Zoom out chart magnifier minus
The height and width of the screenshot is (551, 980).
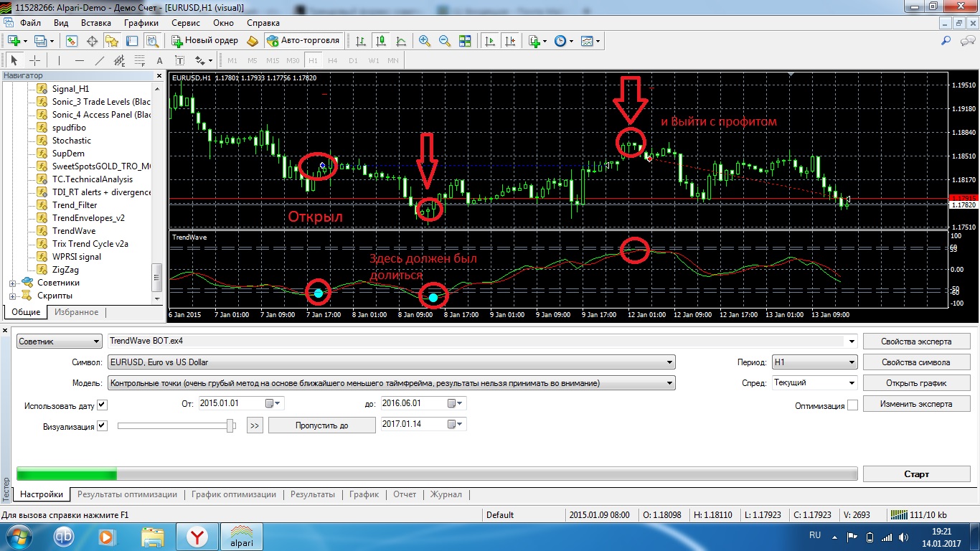click(x=445, y=41)
